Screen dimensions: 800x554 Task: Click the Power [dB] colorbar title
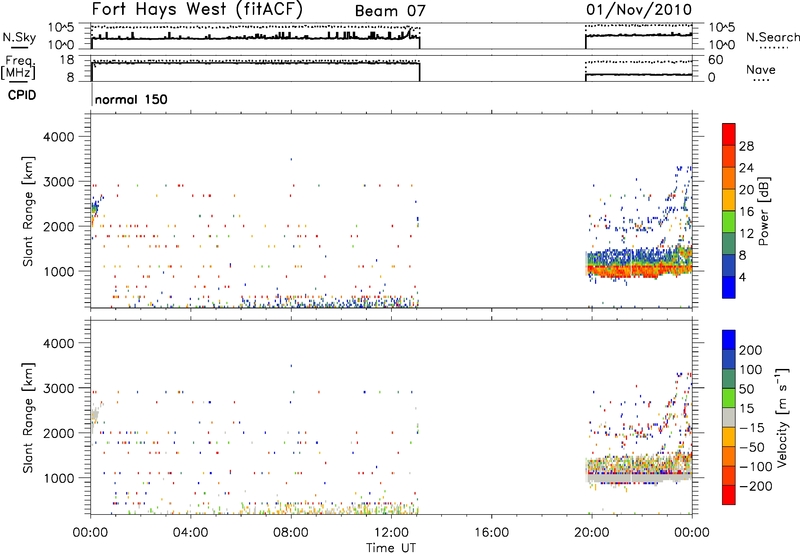click(763, 211)
